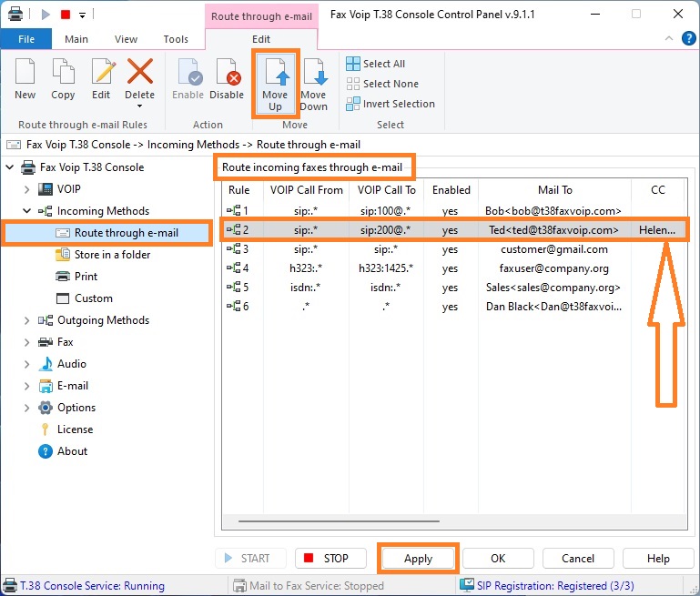Image resolution: width=700 pixels, height=596 pixels.
Task: Click the Edit rule pencil icon
Action: click(103, 71)
